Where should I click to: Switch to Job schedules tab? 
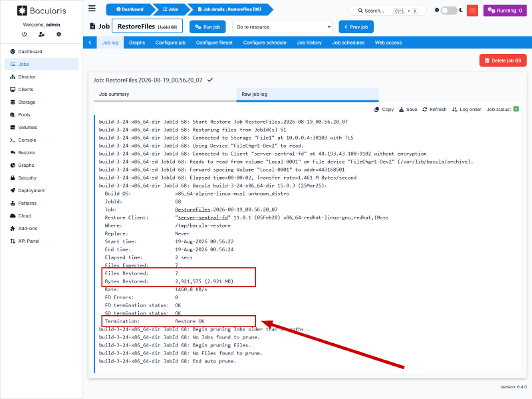click(348, 43)
